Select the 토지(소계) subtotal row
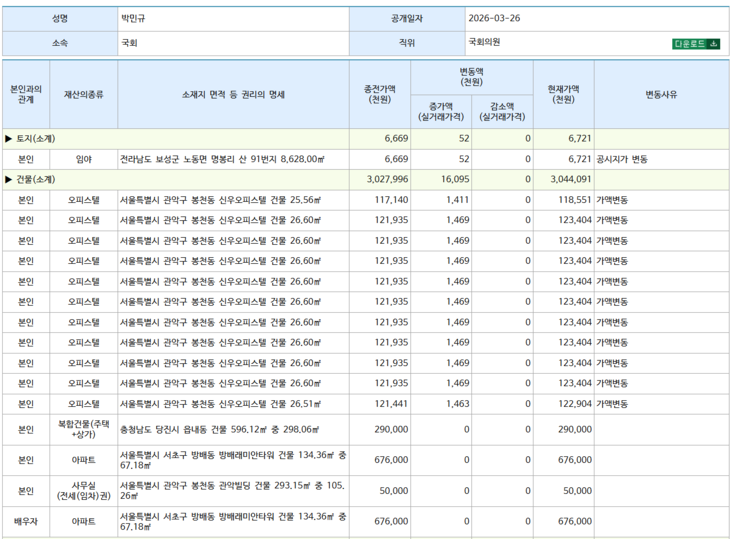 [365, 139]
